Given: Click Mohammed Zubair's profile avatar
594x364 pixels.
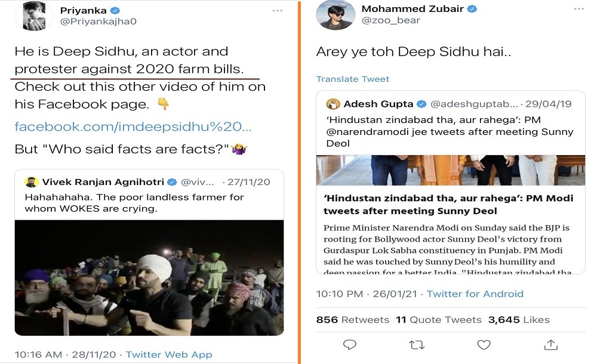Looking at the screenshot, I should tap(334, 14).
